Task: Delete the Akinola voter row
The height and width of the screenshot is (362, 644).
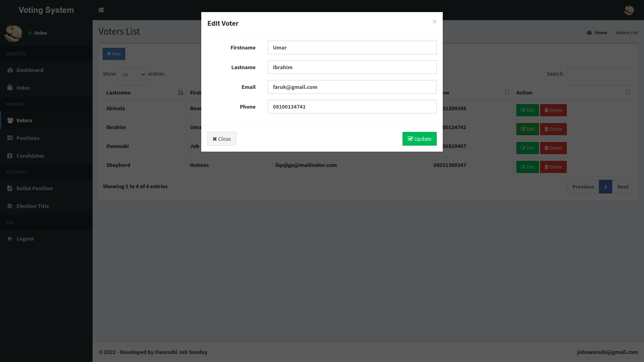Action: tap(553, 110)
